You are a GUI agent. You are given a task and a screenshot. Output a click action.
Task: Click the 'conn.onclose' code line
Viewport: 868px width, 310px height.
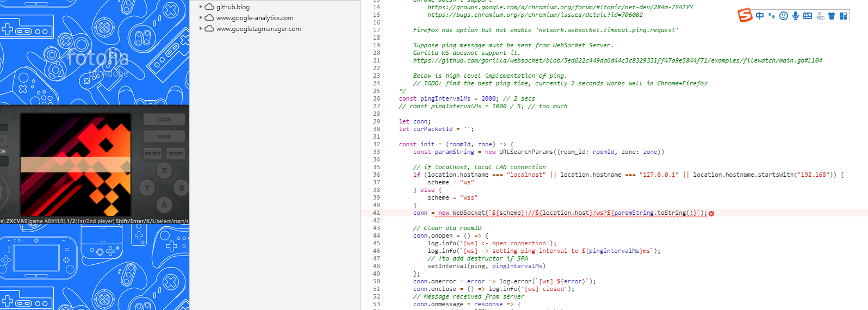point(493,289)
